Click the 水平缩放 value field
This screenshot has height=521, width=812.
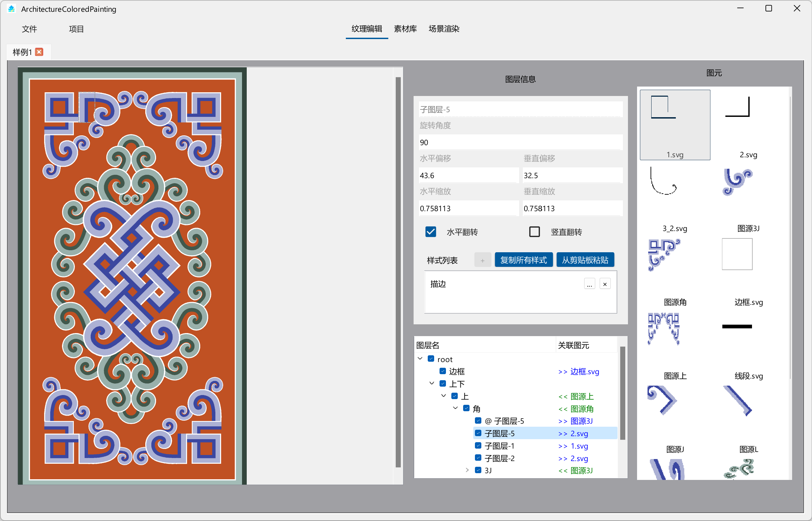(x=469, y=208)
